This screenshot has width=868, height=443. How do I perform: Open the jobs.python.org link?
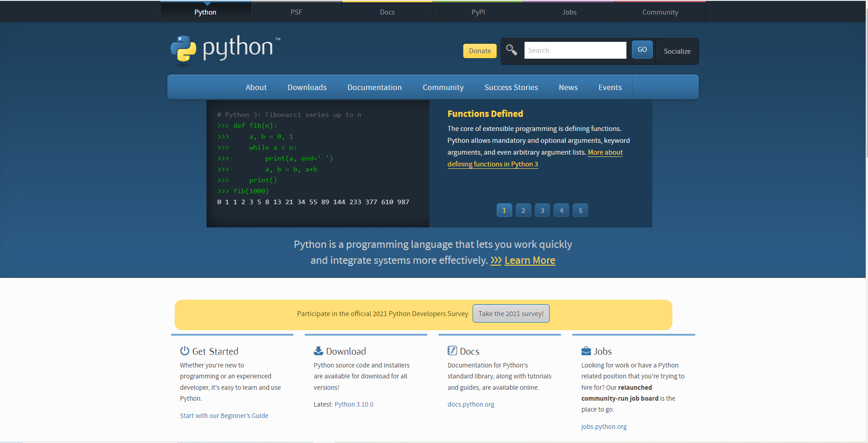click(x=604, y=427)
